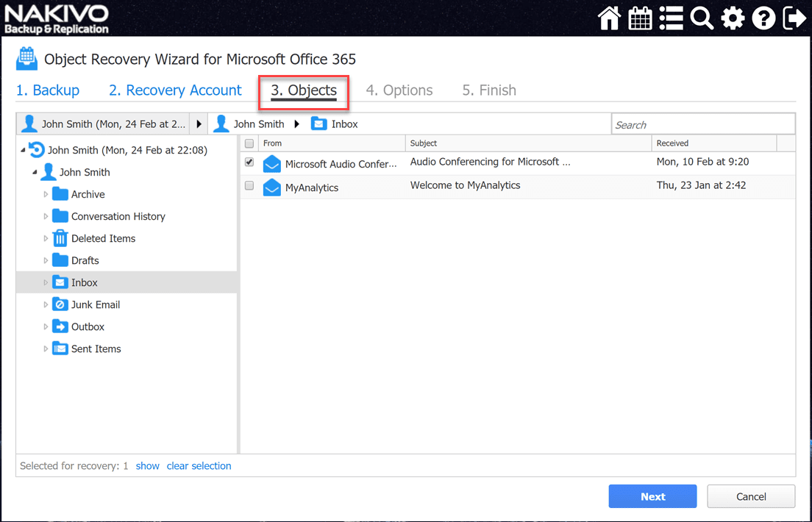Collapse the John Smith mailbox node
This screenshot has width=812, height=522.
[35, 172]
